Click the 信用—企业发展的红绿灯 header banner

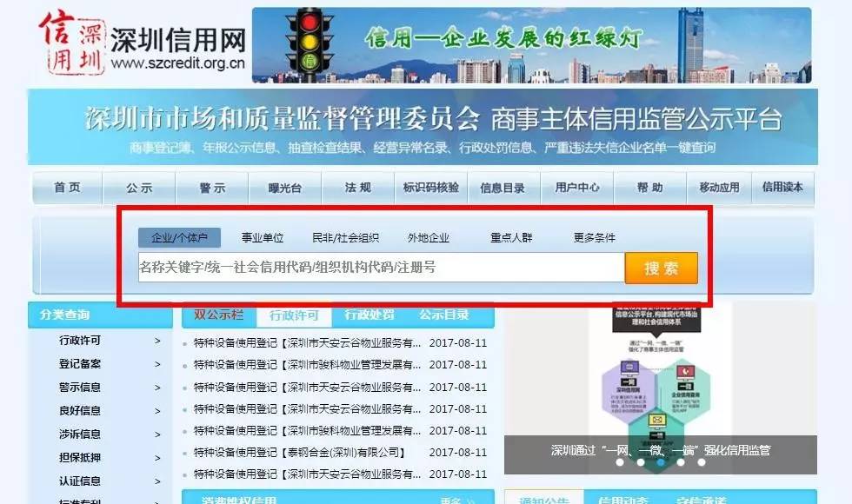coord(532,45)
